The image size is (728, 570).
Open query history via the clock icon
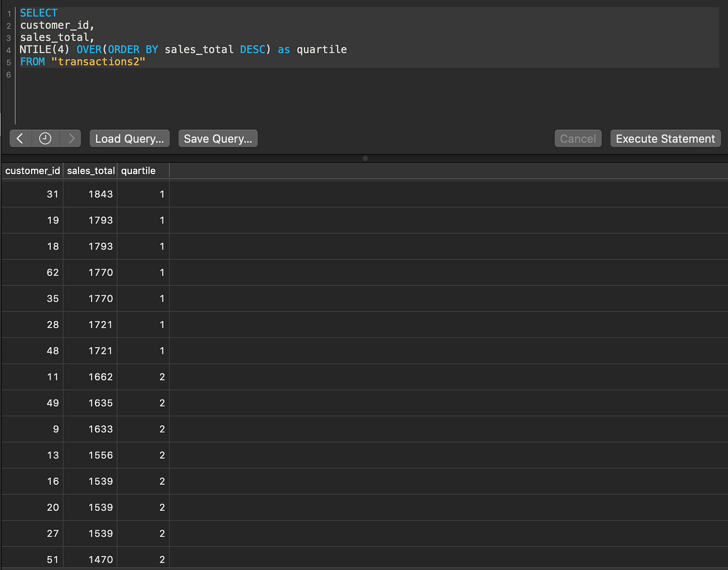point(45,138)
